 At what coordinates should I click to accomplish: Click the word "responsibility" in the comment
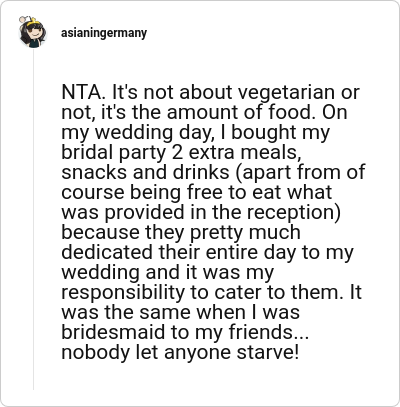pos(123,292)
